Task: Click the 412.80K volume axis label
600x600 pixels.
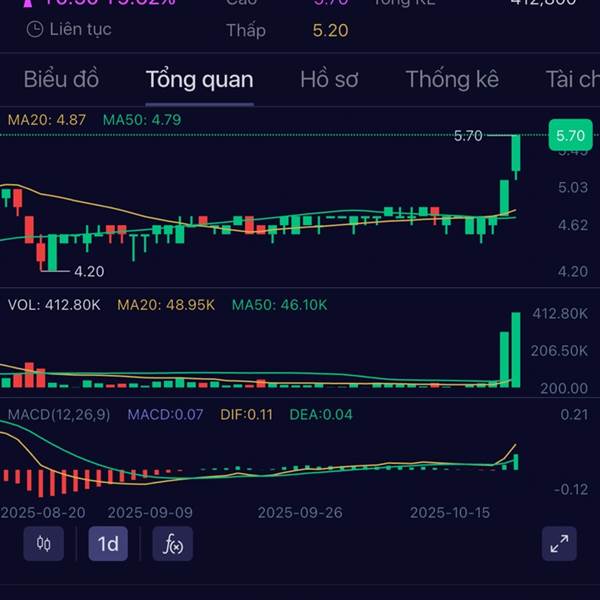Action: (x=560, y=314)
